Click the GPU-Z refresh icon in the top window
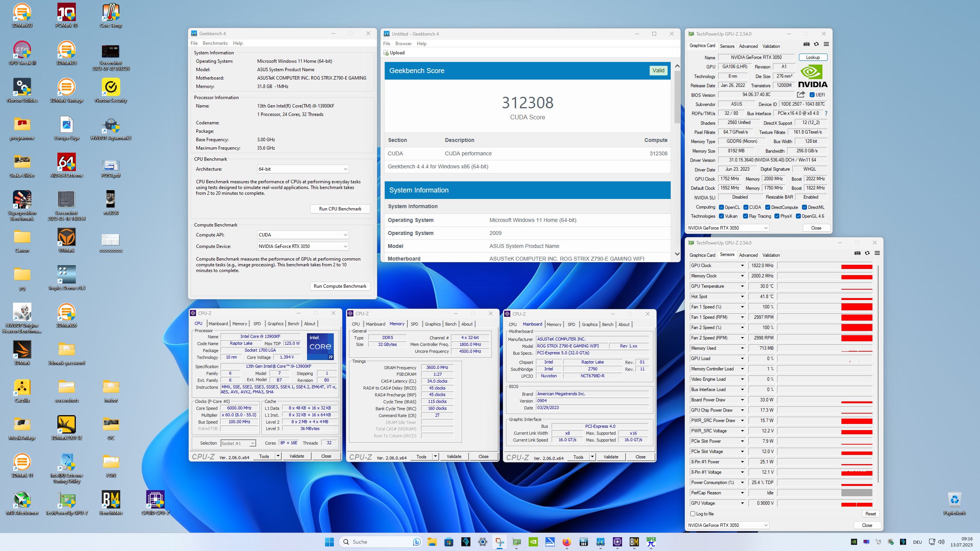Image resolution: width=980 pixels, height=551 pixels. 816,44
